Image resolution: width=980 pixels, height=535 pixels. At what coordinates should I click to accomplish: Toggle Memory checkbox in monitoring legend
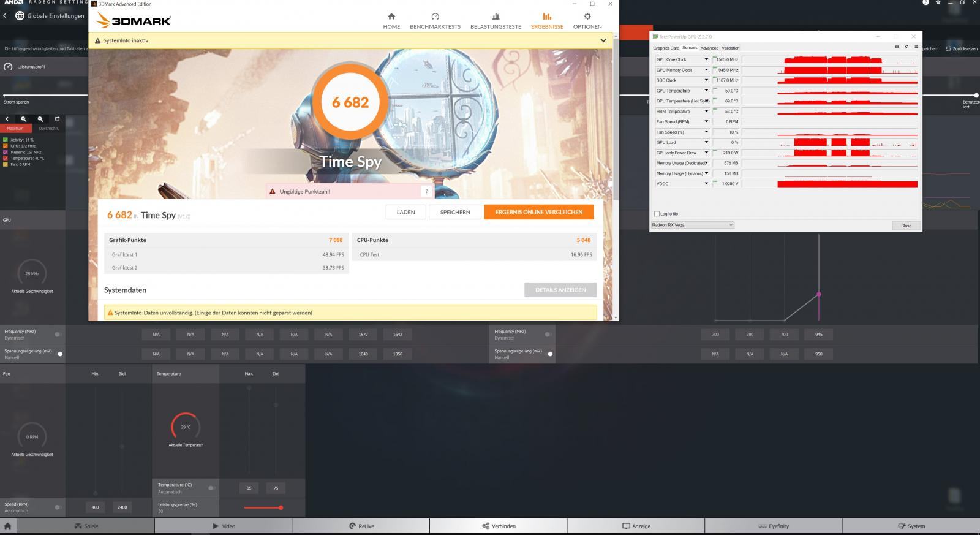tap(6, 152)
